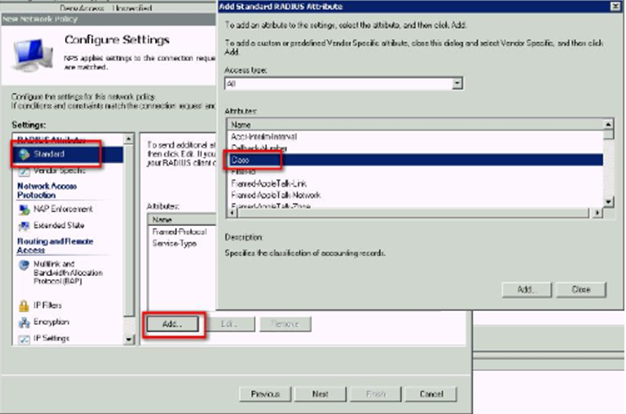Open Encryption settings
This screenshot has width=626, height=414.
coord(51,322)
